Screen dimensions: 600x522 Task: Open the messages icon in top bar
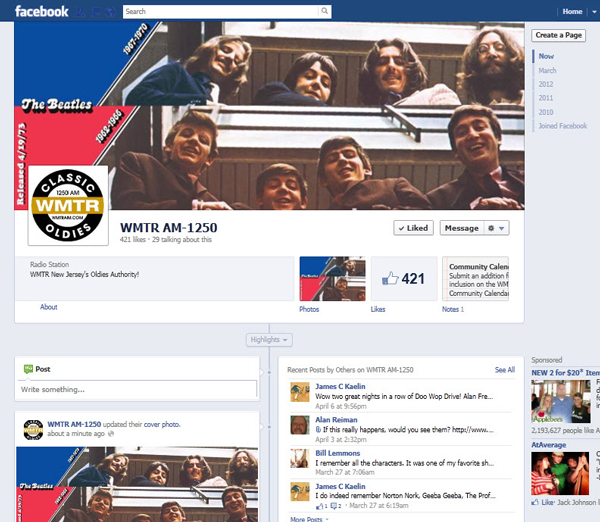pos(96,12)
